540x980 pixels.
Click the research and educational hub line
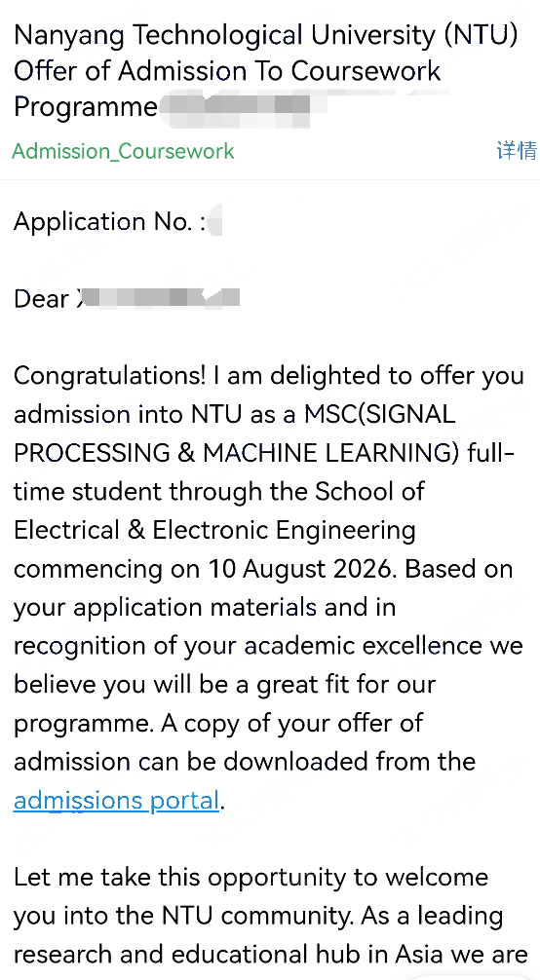click(x=271, y=955)
